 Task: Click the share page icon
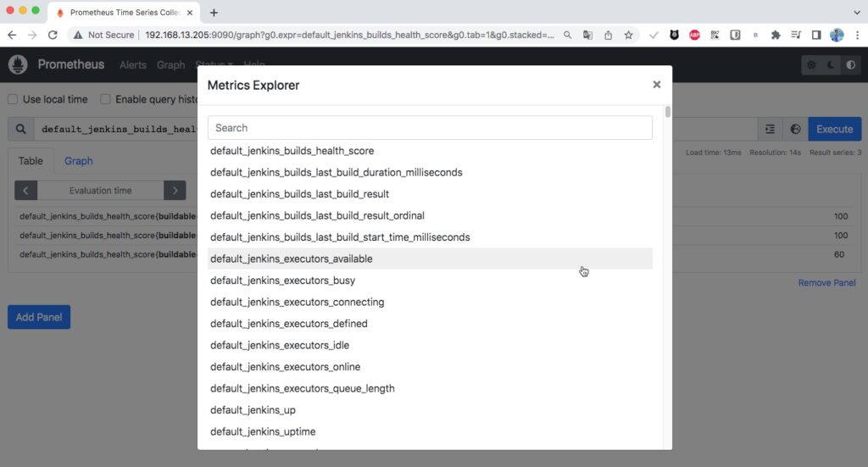click(x=608, y=35)
